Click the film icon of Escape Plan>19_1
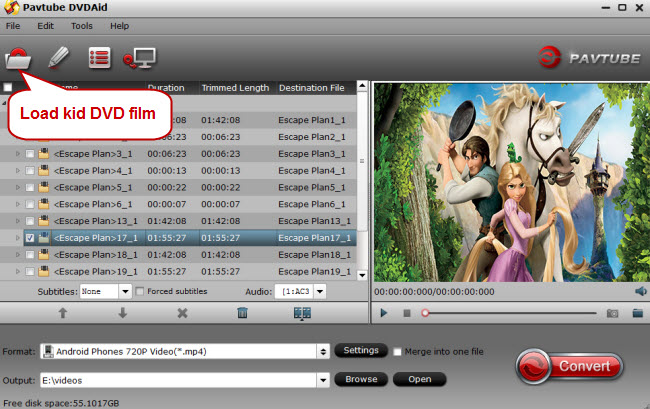The height and width of the screenshot is (409, 650). [44, 271]
